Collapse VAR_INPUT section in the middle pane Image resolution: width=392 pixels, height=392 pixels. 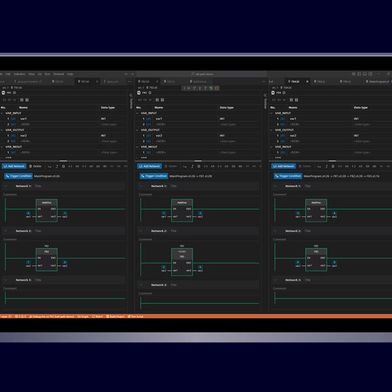138,113
